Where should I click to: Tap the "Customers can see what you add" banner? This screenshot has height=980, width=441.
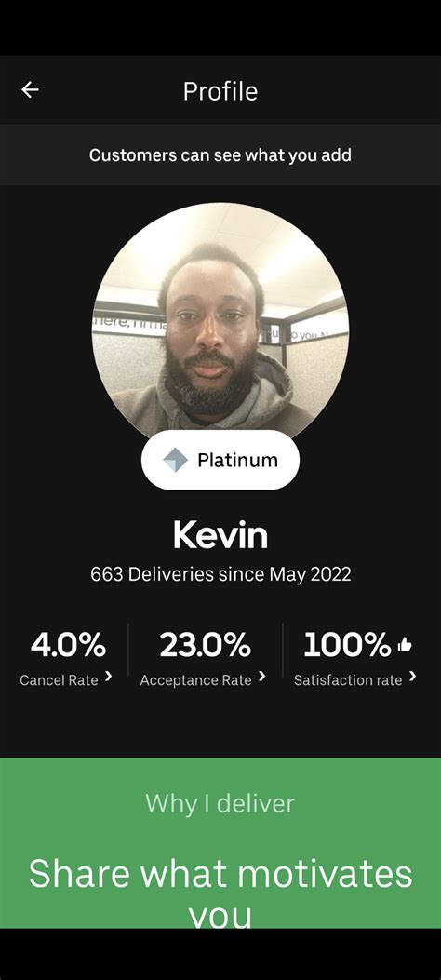click(x=220, y=154)
